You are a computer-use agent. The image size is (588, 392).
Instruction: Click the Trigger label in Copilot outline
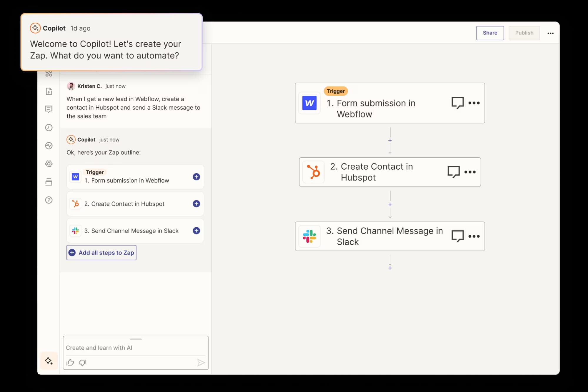click(x=95, y=172)
